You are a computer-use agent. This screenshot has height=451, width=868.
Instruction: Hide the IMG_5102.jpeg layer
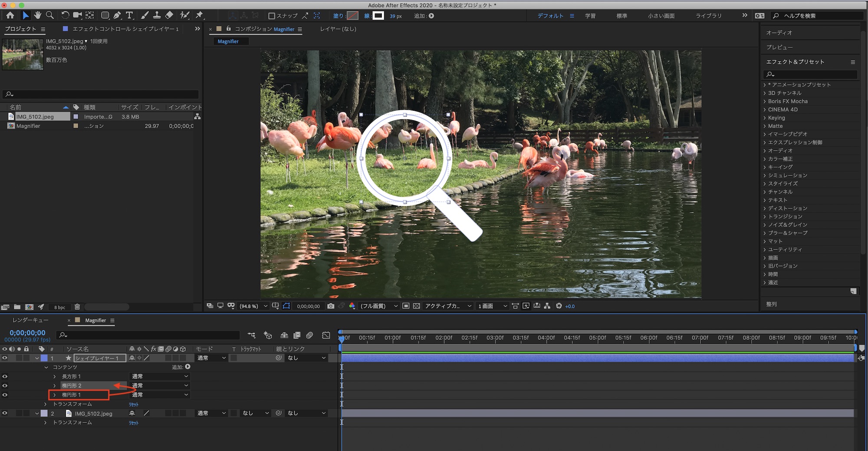click(x=5, y=413)
